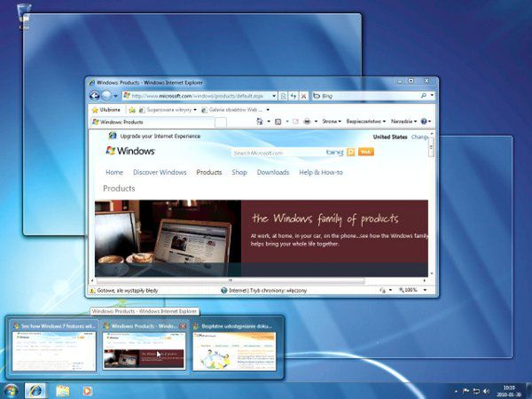Image resolution: width=532 pixels, height=399 pixels.
Task: Click the status bar privacy icon
Action: [383, 290]
